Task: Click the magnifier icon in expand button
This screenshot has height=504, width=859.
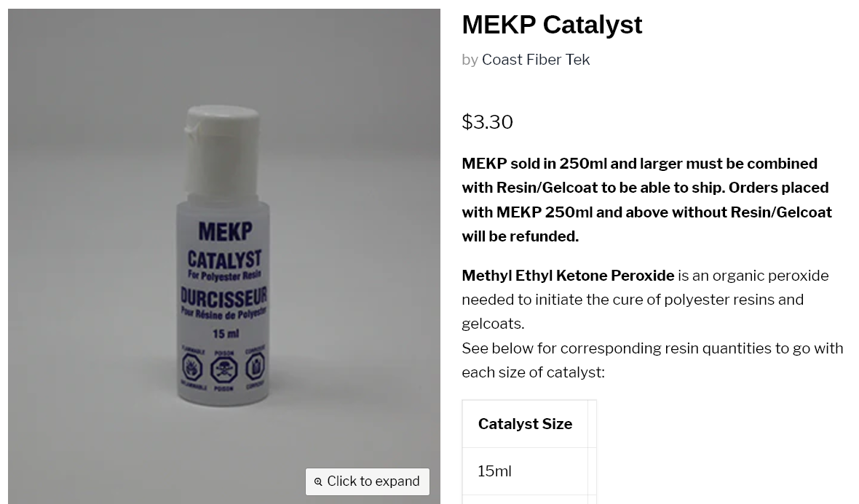Action: (318, 482)
